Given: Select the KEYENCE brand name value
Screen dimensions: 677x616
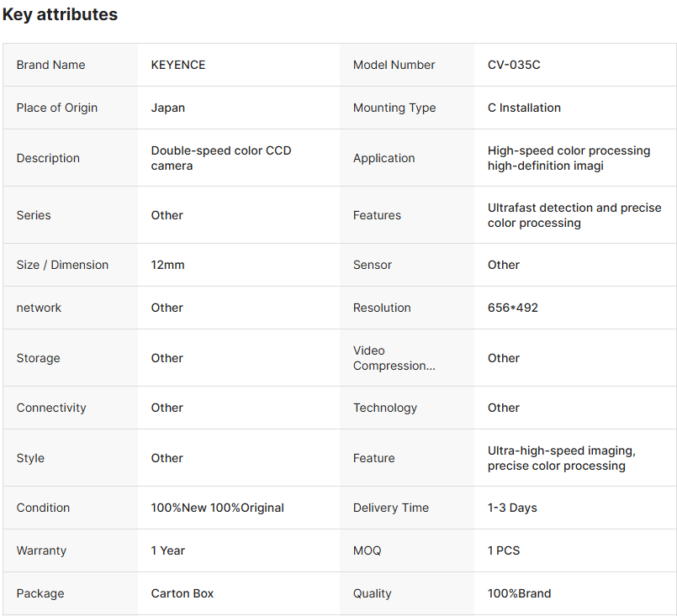Looking at the screenshot, I should [x=178, y=65].
